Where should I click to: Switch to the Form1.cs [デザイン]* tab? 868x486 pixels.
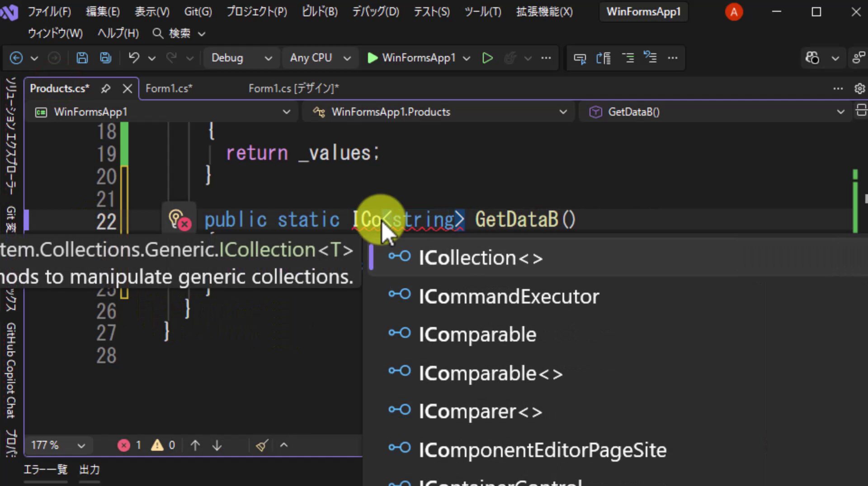293,89
